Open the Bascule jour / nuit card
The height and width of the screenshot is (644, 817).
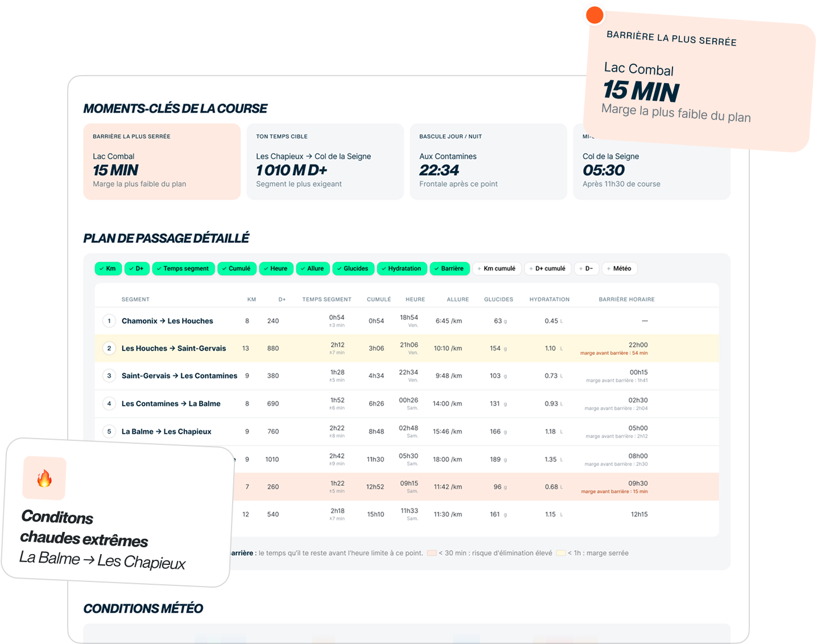(x=488, y=162)
